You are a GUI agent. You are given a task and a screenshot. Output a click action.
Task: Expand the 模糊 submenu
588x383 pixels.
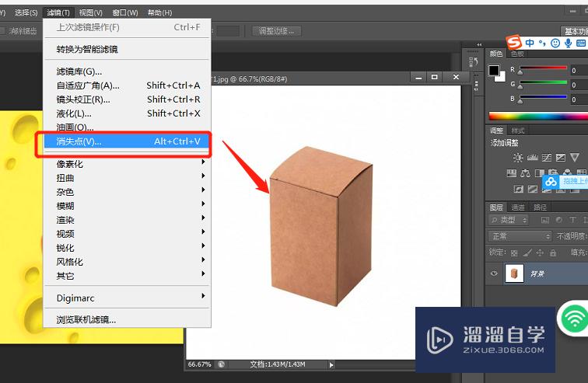point(128,206)
